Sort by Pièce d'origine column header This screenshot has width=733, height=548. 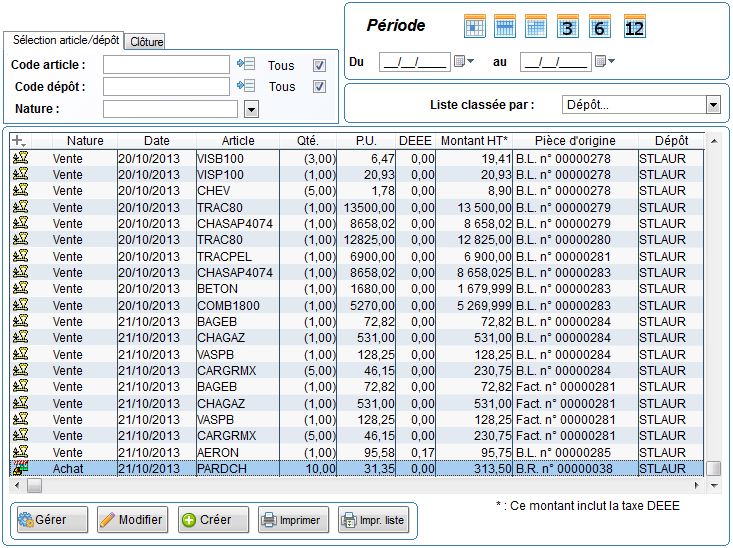(x=575, y=141)
